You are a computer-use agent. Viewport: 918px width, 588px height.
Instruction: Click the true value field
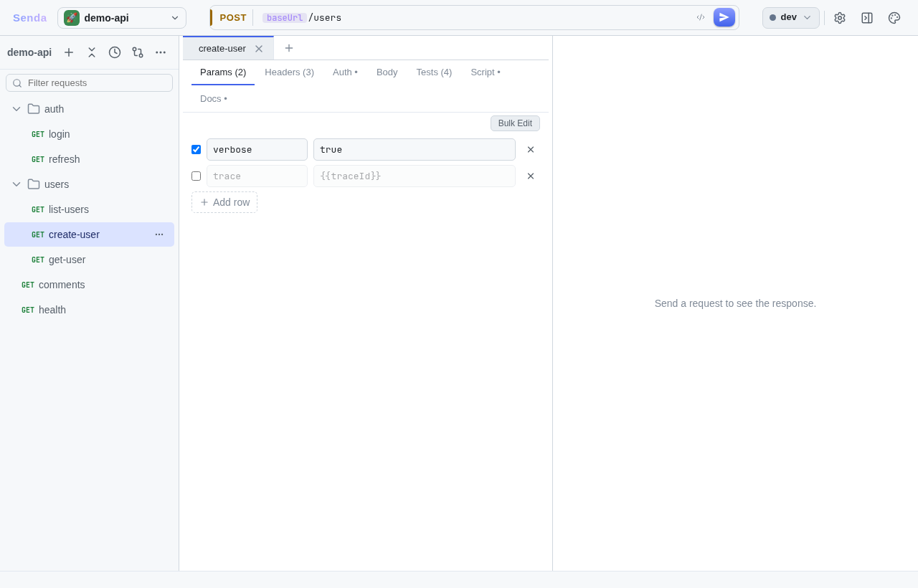point(415,150)
